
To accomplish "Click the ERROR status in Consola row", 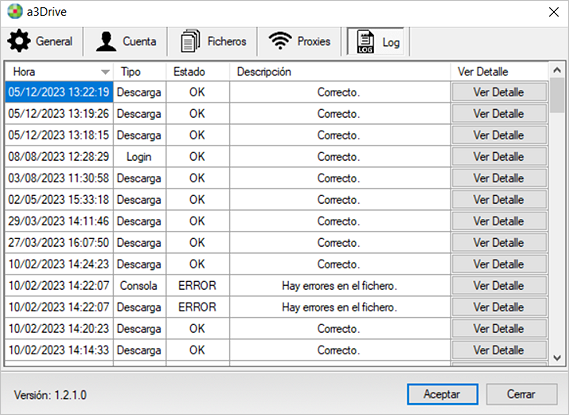I will (197, 285).
